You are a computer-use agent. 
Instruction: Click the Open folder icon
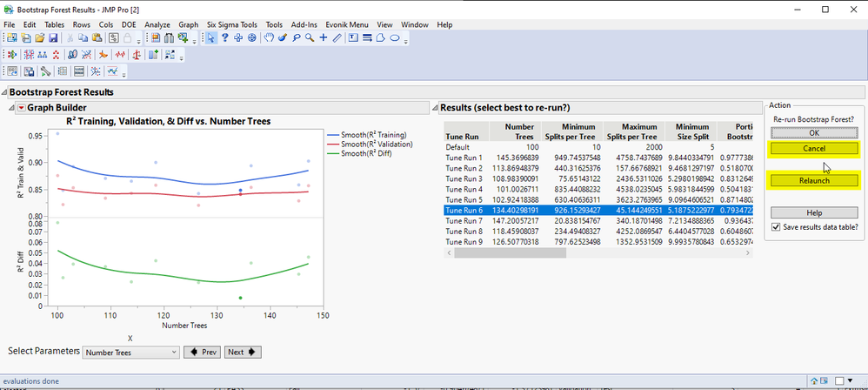click(40, 38)
